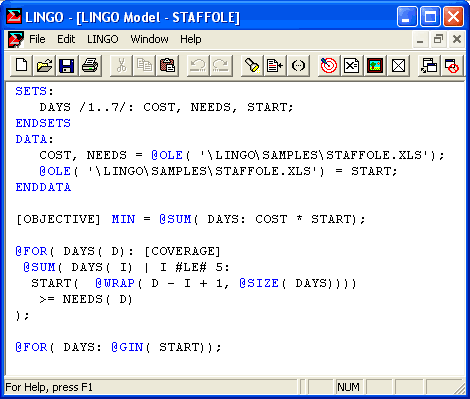
Task: Click the Go To Line toolbar icon
Action: point(275,65)
